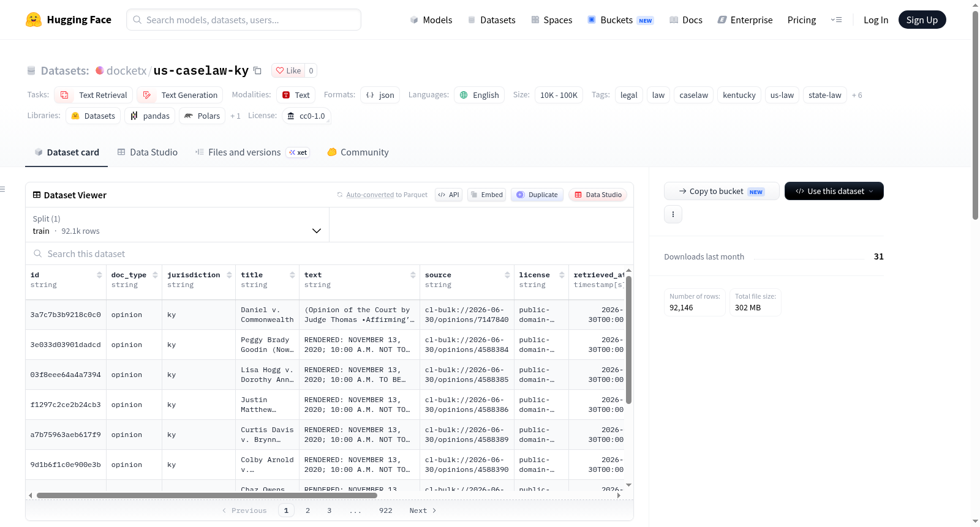Copy the dataset name with copy icon
The image size is (980, 527).
pyautogui.click(x=258, y=70)
